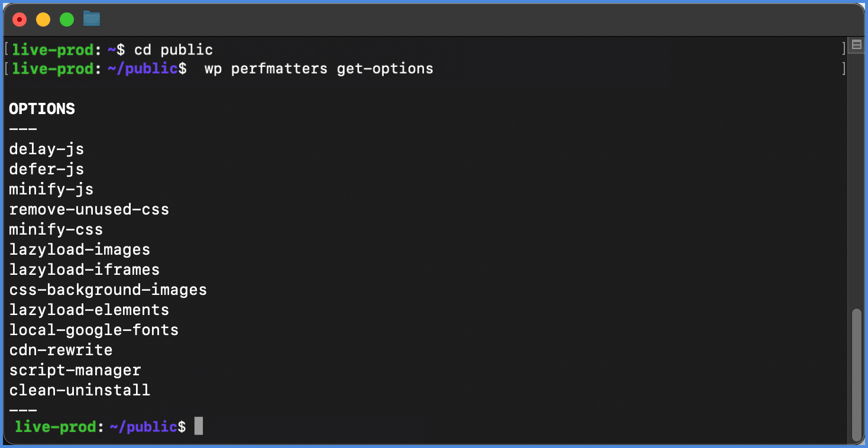The height and width of the screenshot is (448, 868).
Task: Select the remove-unused-css option
Action: click(x=89, y=209)
